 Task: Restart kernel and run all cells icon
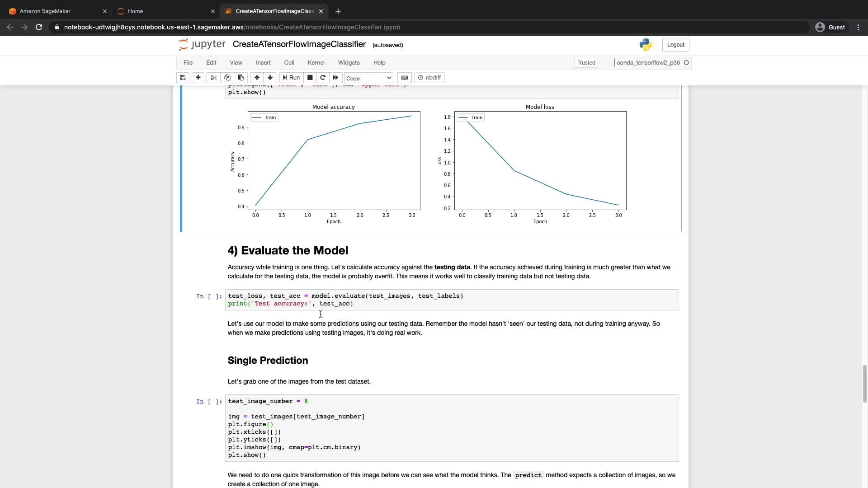pos(335,78)
